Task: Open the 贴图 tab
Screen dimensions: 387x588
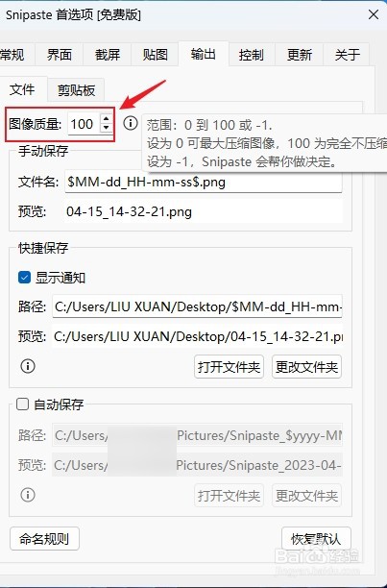Action: point(156,55)
